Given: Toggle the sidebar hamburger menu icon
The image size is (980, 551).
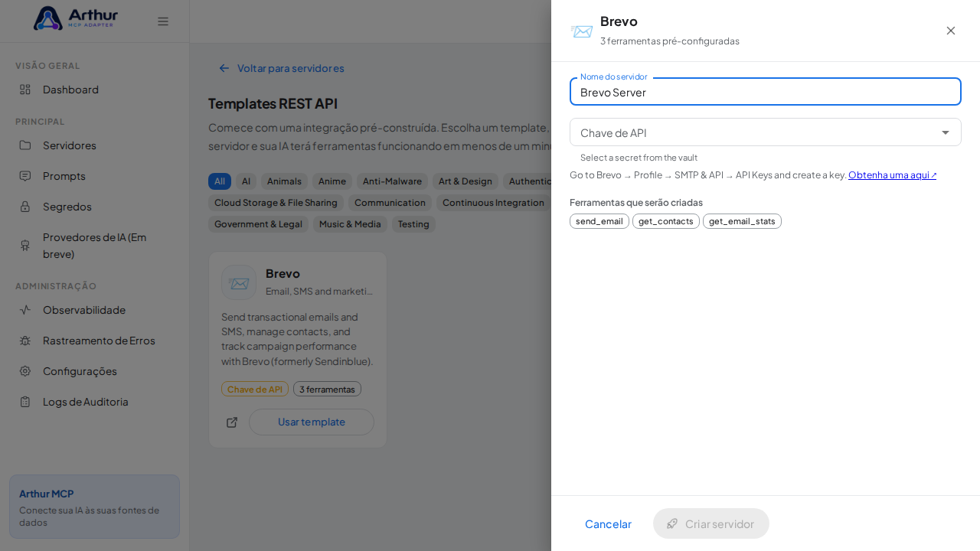Looking at the screenshot, I should [163, 21].
